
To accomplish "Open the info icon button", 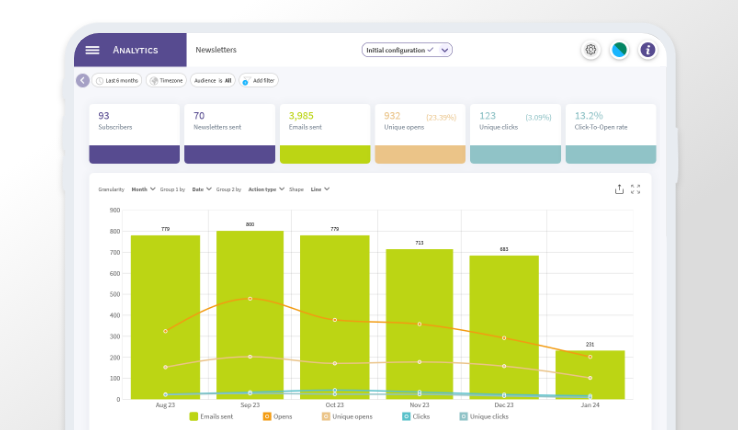I will 648,49.
